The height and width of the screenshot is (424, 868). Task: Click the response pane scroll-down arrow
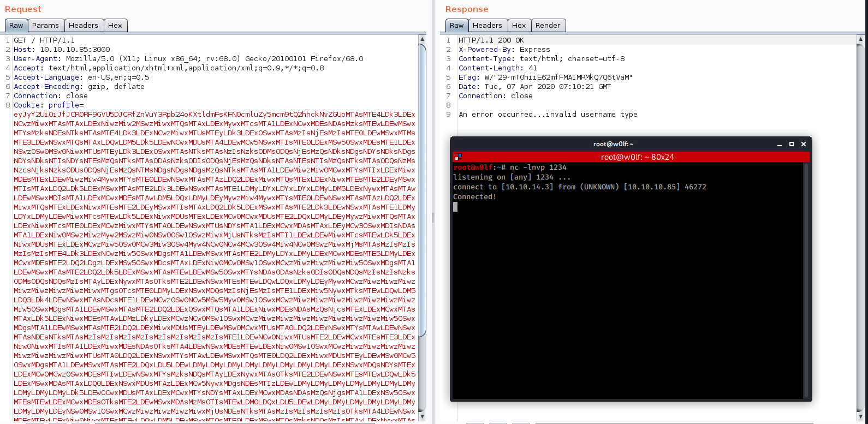coord(861,416)
